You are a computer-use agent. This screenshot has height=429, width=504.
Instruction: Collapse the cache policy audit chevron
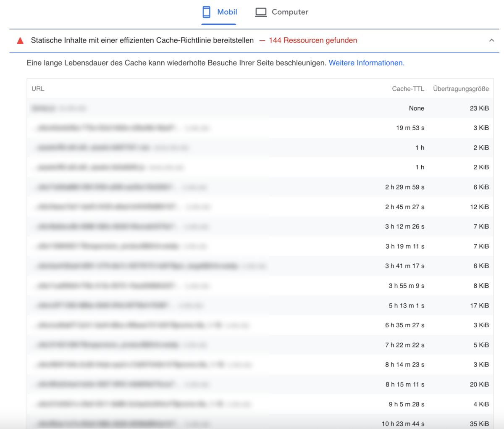[x=491, y=40]
